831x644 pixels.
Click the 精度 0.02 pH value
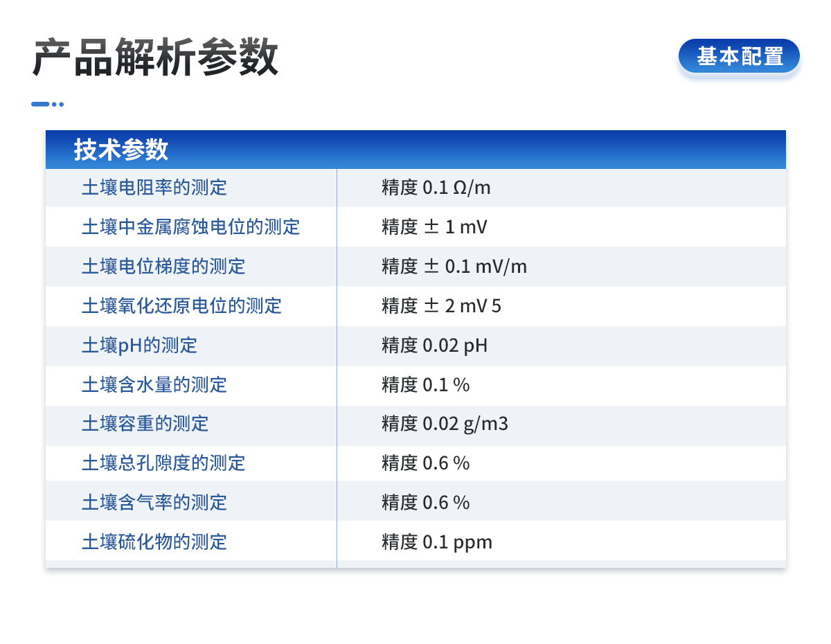(434, 346)
